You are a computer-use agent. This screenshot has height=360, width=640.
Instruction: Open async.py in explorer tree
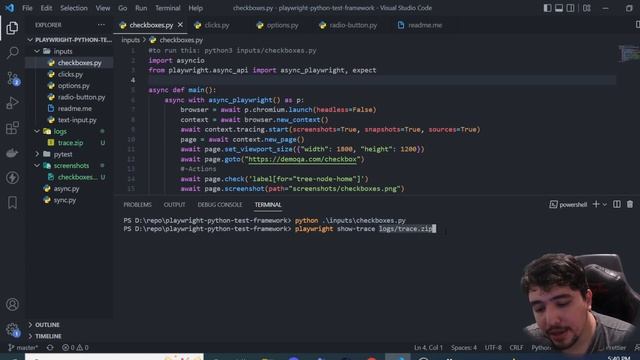pos(69,188)
